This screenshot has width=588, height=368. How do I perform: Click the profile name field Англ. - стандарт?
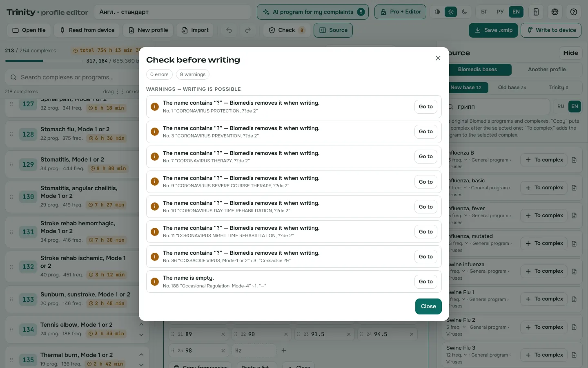(x=172, y=12)
